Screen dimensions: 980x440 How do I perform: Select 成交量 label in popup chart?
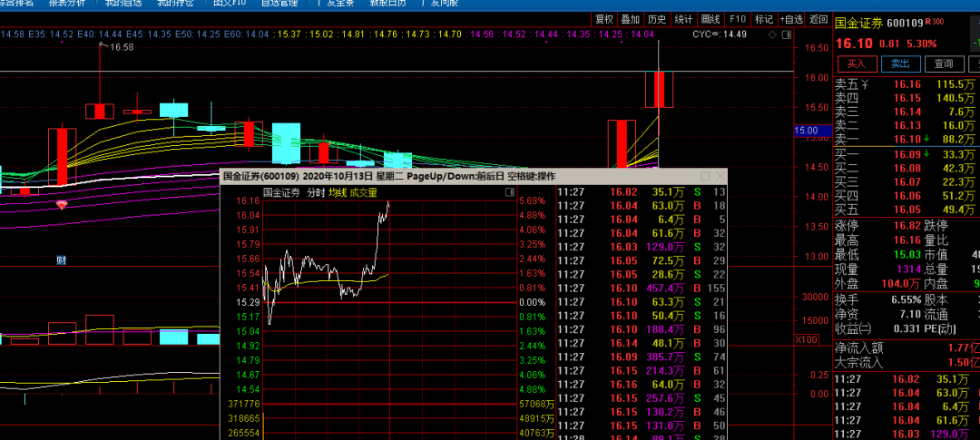(x=364, y=192)
